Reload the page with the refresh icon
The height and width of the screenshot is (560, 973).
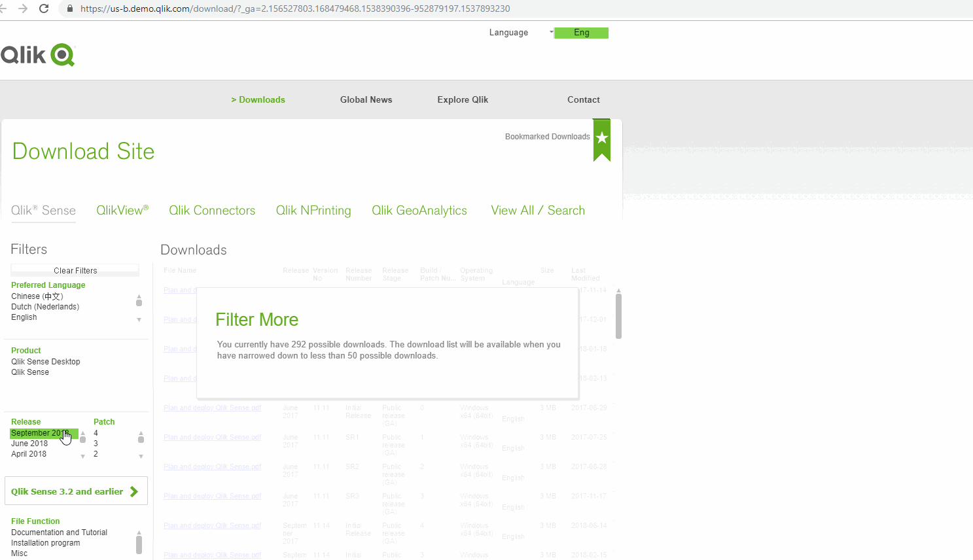click(x=44, y=9)
